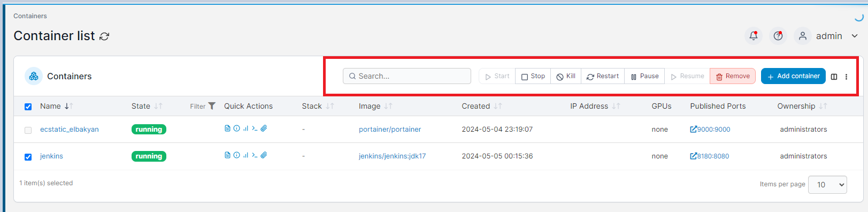Open published port 8180:8080
The image size is (868, 212).
(x=710, y=156)
